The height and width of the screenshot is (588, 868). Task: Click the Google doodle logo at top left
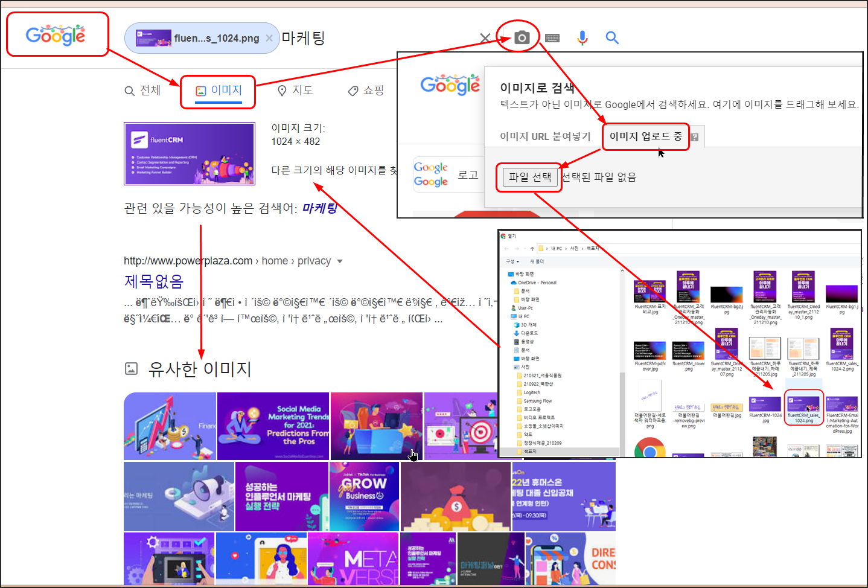56,36
